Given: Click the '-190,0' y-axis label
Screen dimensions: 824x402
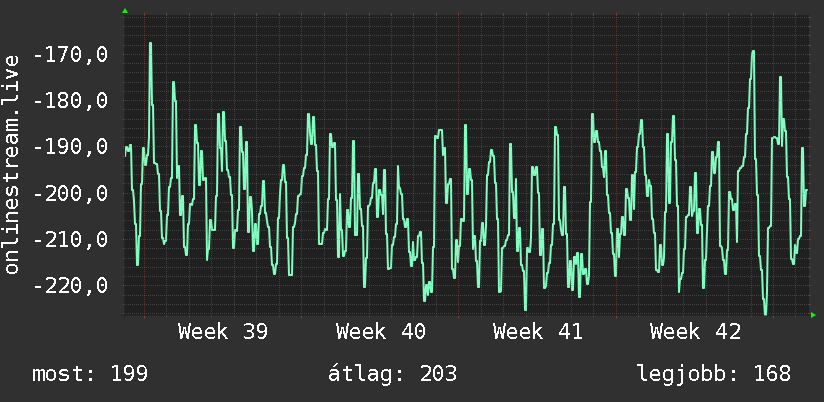Looking at the screenshot, I should 70,147.
